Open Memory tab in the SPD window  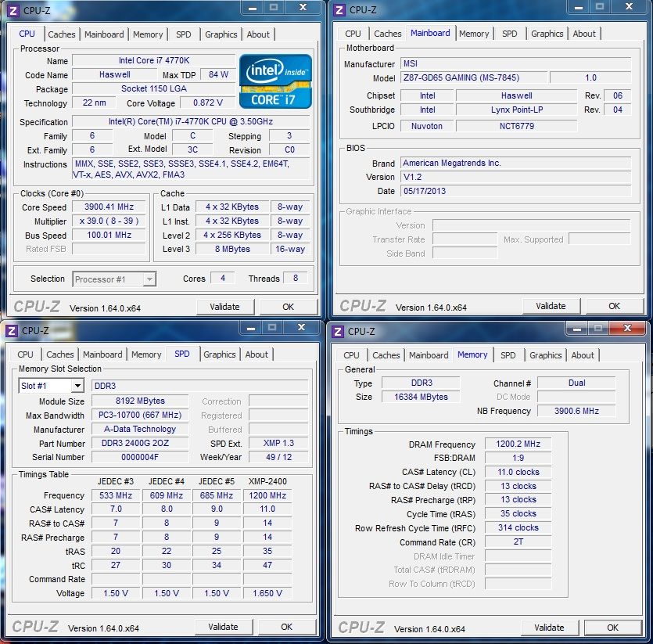146,354
